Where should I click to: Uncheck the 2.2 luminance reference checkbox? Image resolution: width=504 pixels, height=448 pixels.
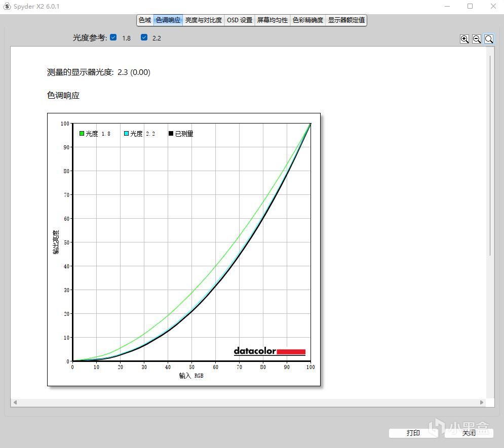pyautogui.click(x=144, y=37)
